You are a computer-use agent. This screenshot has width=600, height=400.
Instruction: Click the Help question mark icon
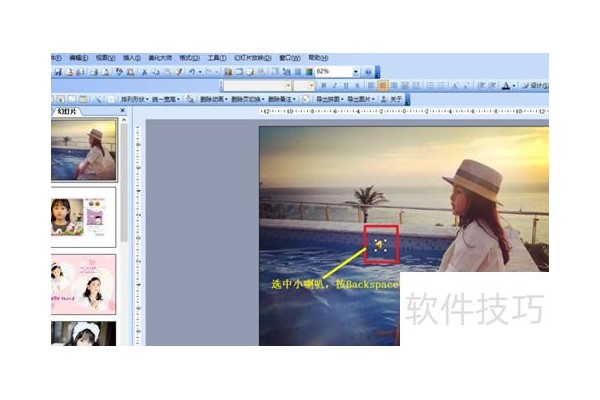367,72
